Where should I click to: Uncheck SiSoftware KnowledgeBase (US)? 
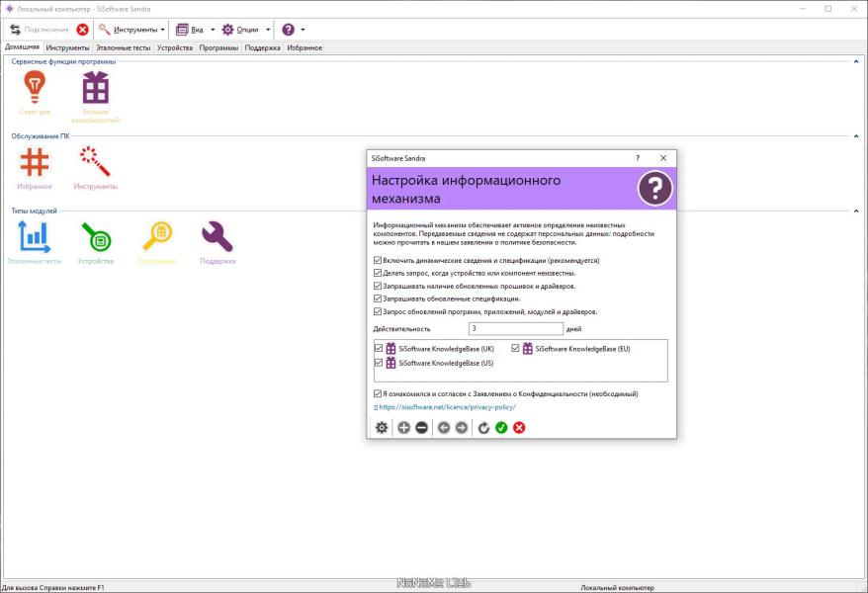(x=379, y=363)
